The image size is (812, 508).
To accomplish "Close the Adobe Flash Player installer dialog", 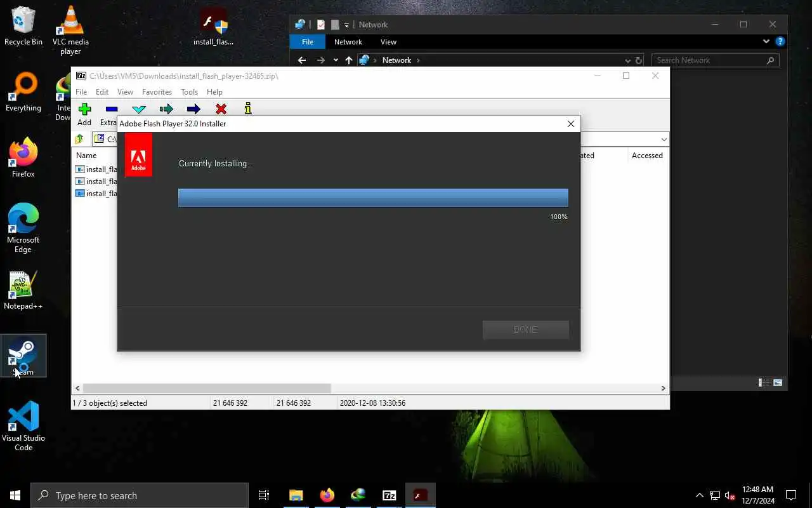I will coord(570,124).
